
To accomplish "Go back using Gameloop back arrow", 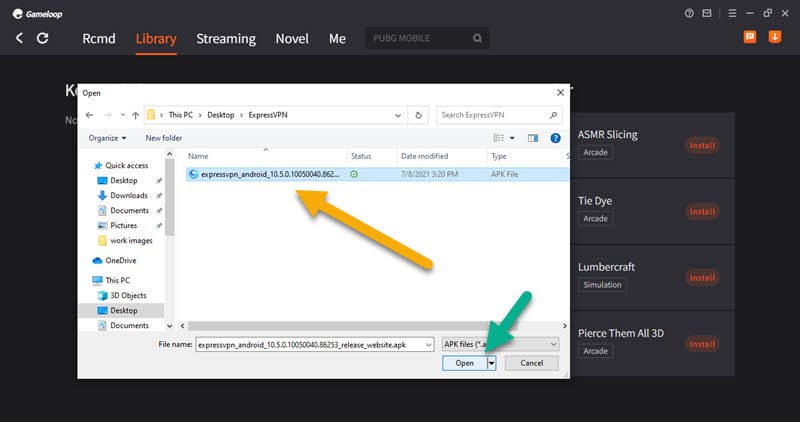I will click(x=19, y=38).
